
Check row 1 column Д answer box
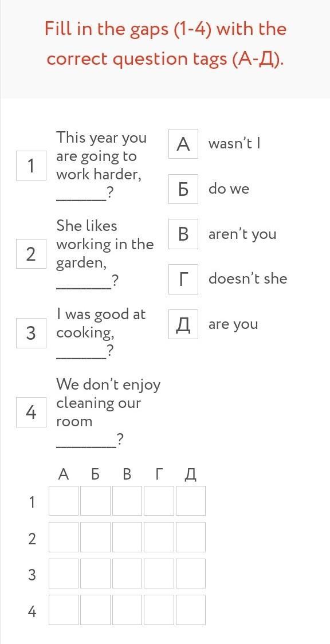point(191,501)
